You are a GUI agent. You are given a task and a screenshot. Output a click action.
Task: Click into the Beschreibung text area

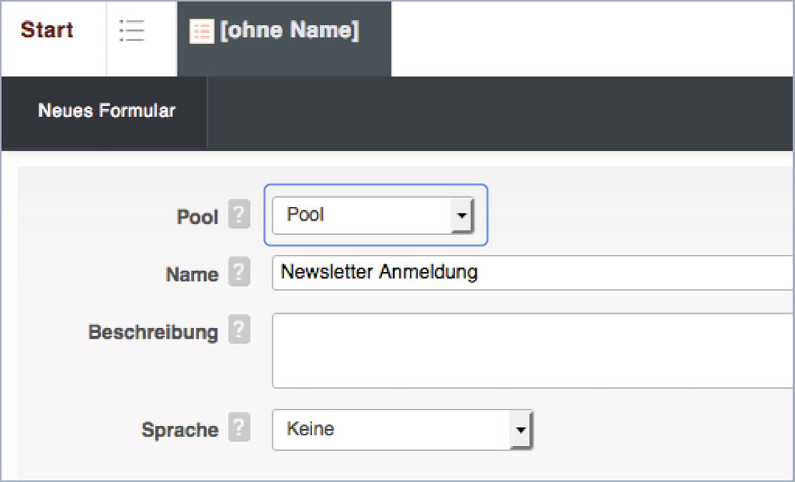[530, 350]
